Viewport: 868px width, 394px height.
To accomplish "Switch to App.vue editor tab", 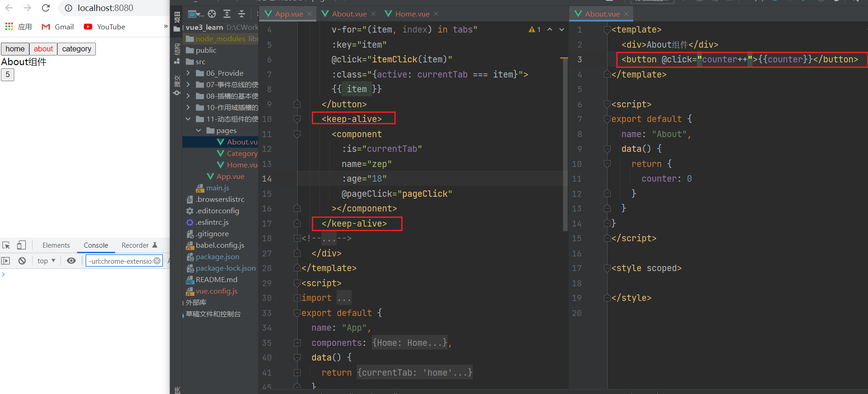I will 288,14.
